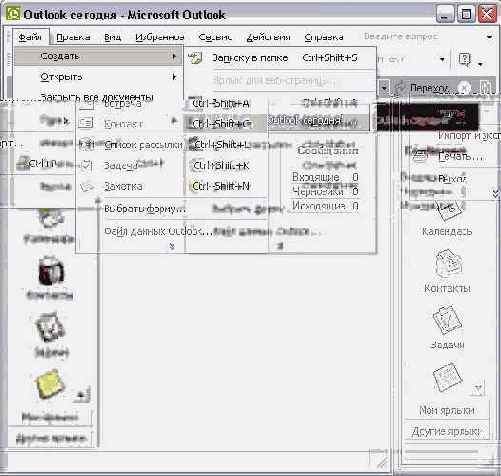Open the Справка menu
This screenshot has height=476, width=501.
click(x=324, y=37)
